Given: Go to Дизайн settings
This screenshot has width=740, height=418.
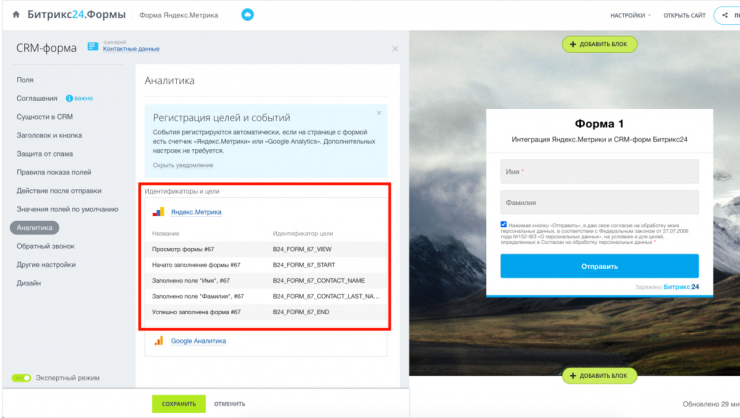Looking at the screenshot, I should pyautogui.click(x=29, y=283).
